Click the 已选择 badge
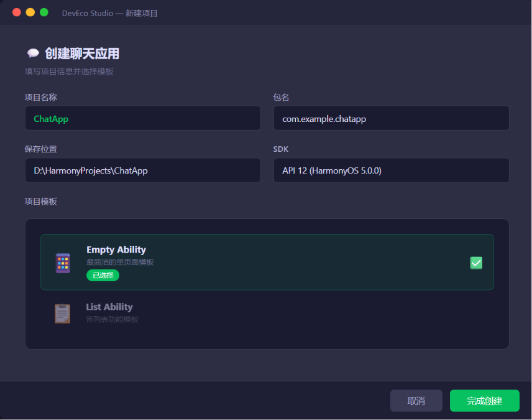Image resolution: width=532 pixels, height=420 pixels. pos(103,275)
